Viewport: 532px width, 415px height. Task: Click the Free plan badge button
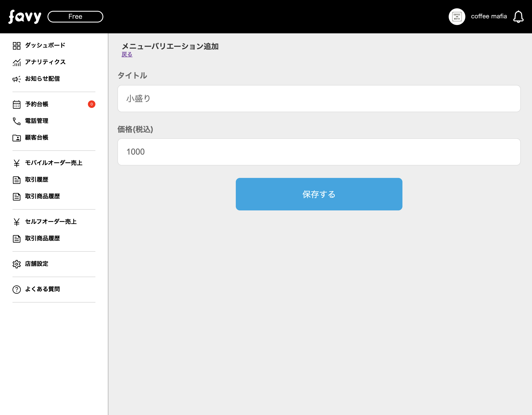(75, 17)
